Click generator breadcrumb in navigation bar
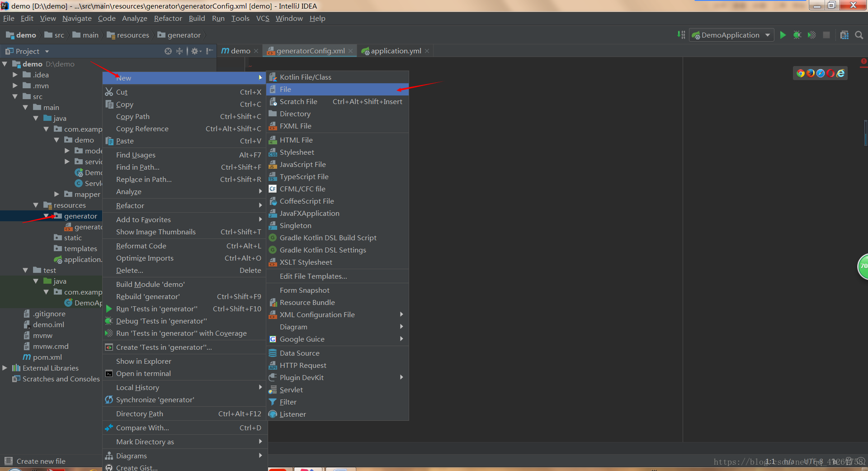The width and height of the screenshot is (868, 471). click(x=179, y=35)
